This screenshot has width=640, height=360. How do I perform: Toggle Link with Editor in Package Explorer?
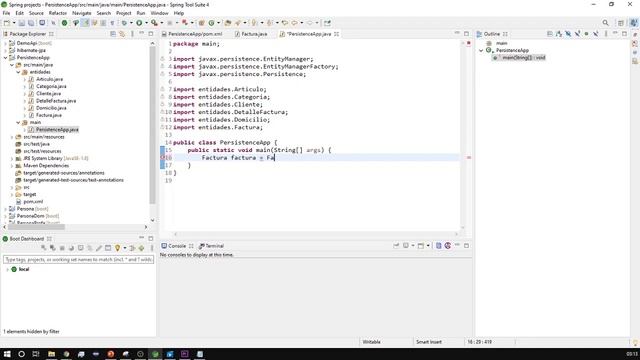point(122,34)
